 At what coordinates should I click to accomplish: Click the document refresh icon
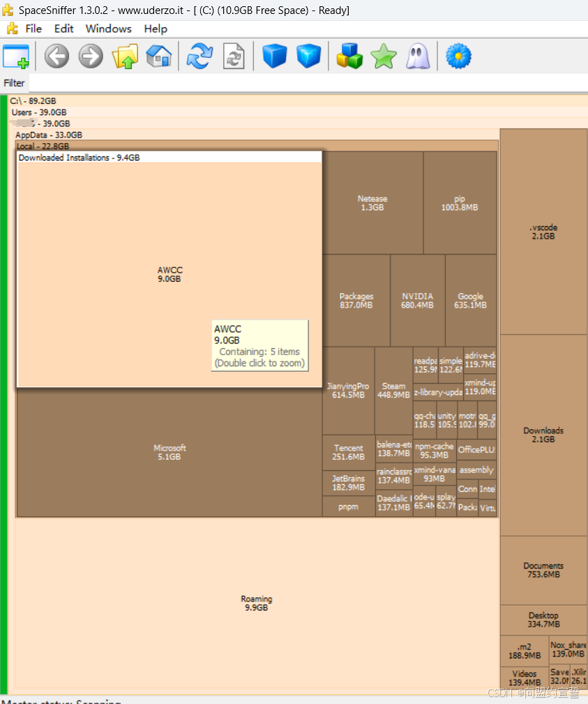234,56
